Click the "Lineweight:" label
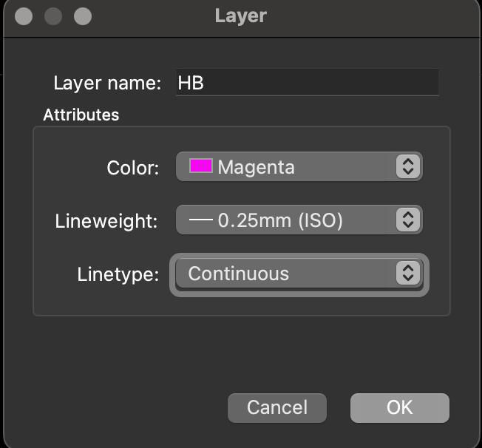 click(x=106, y=221)
